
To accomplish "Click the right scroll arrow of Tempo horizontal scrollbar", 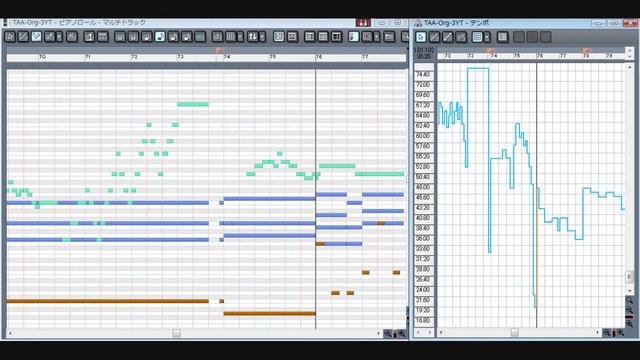I will [597, 333].
